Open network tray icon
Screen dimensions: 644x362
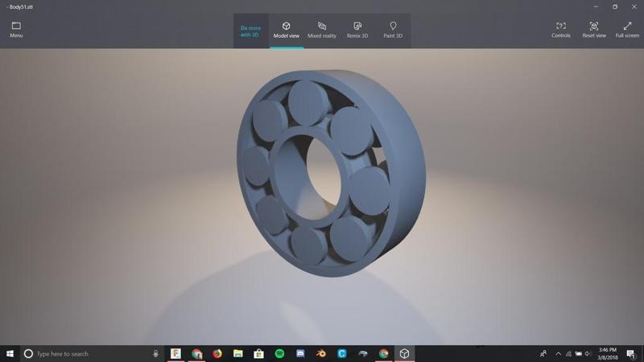[568, 353]
